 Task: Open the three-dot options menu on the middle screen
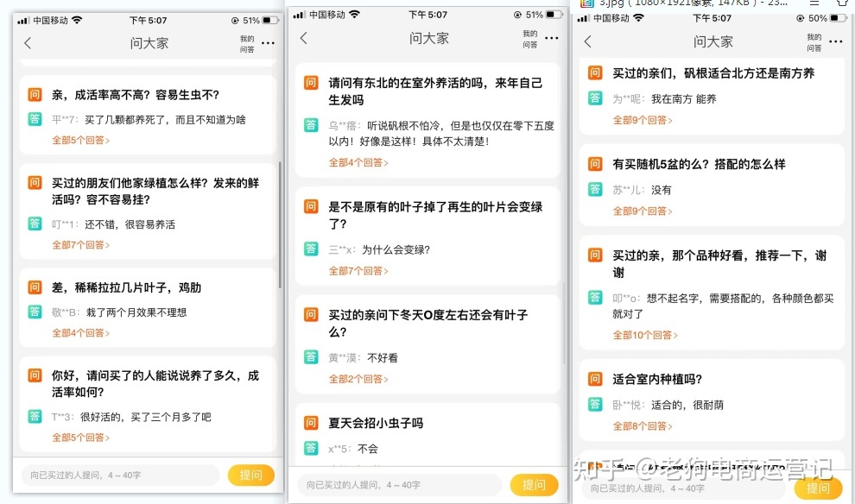coord(550,37)
